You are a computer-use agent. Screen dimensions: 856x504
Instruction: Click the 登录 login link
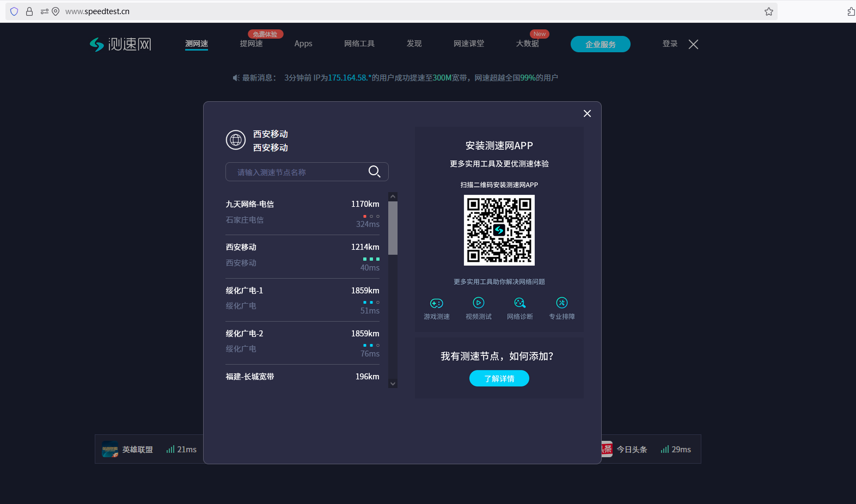click(x=670, y=44)
